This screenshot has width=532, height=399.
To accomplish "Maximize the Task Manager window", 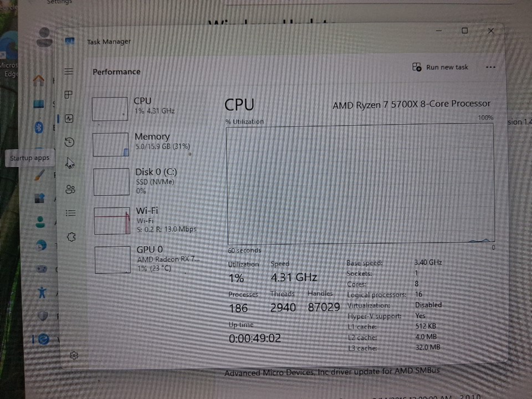I will pos(464,30).
